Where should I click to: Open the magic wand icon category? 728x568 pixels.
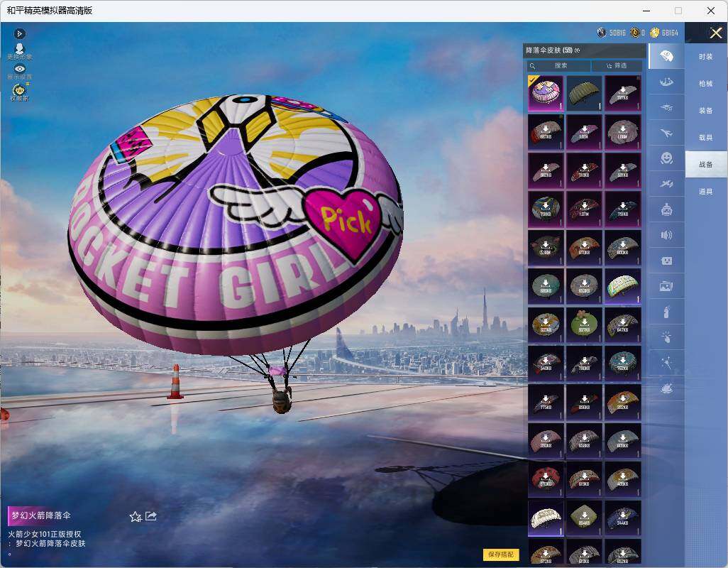666,364
